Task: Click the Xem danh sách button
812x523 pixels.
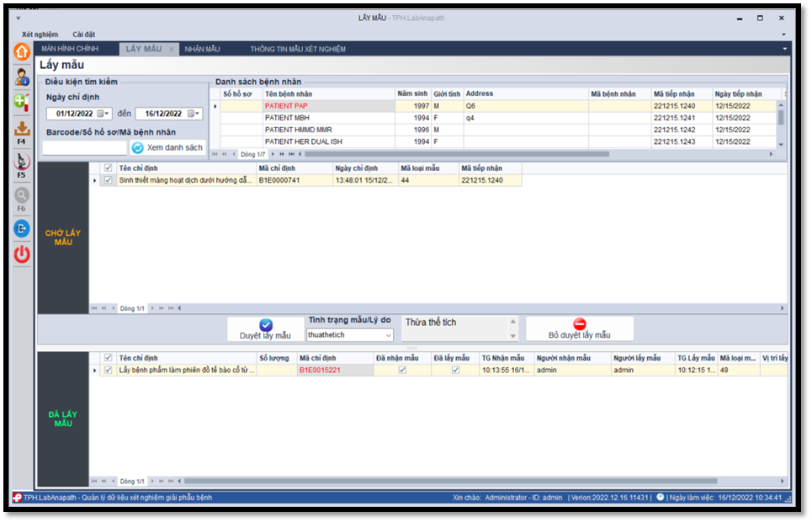Action: click(x=167, y=147)
